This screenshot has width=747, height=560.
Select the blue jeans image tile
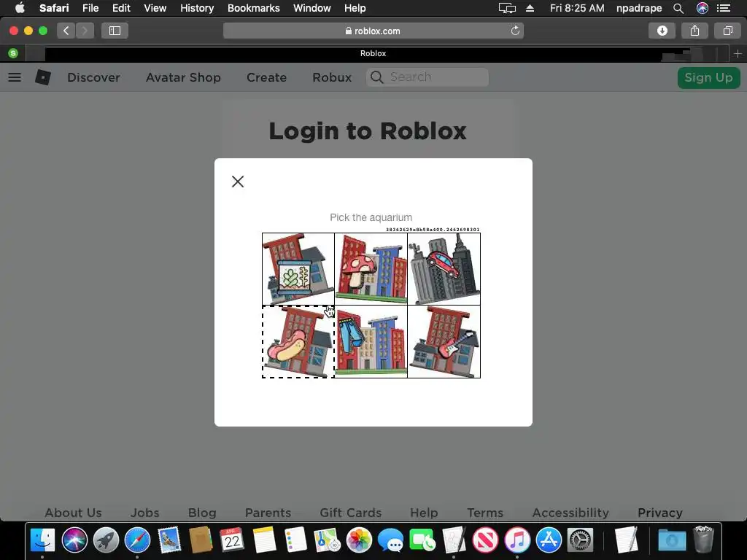[371, 342]
